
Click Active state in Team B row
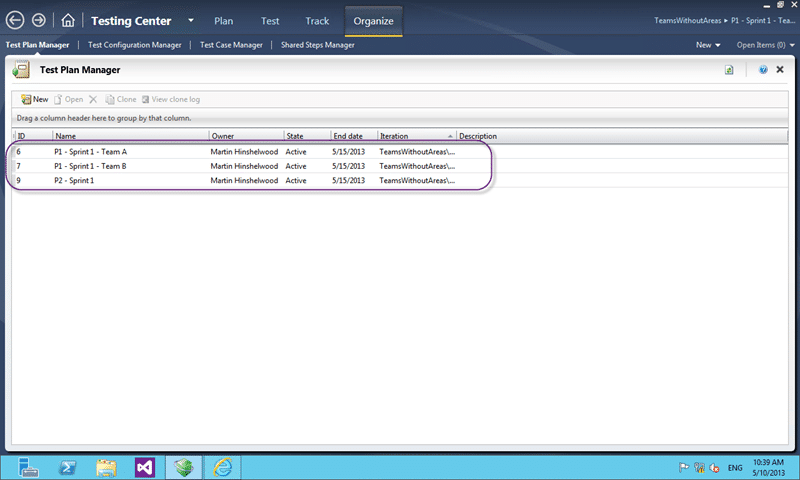tap(296, 166)
